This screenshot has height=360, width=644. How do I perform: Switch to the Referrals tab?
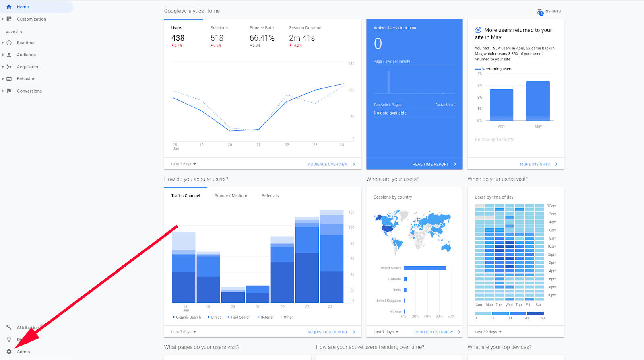270,196
